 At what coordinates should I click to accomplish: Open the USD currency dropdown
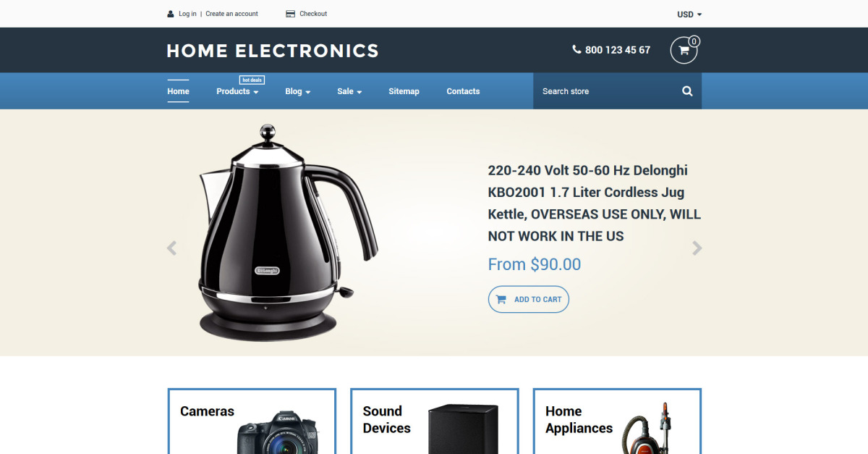pyautogui.click(x=689, y=14)
